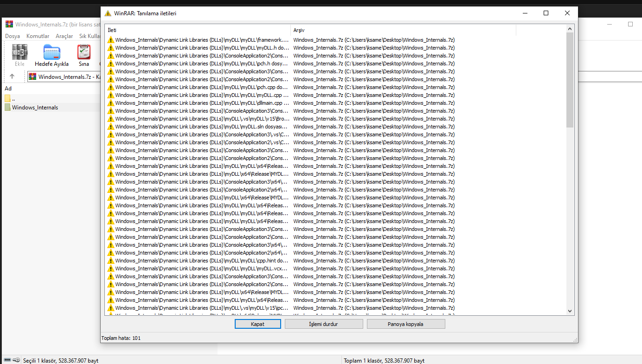Go up one folder with arrow icon
Viewport: 642px width, 364px height.
[12, 77]
